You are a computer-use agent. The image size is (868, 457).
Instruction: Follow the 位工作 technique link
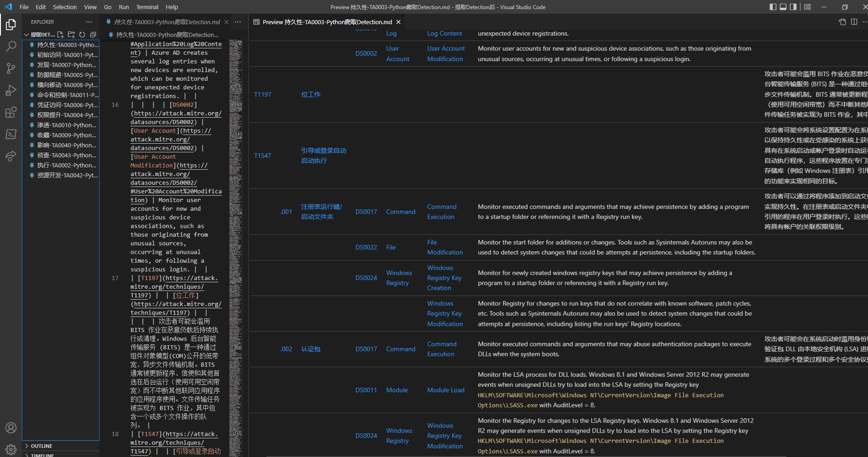pyautogui.click(x=311, y=94)
